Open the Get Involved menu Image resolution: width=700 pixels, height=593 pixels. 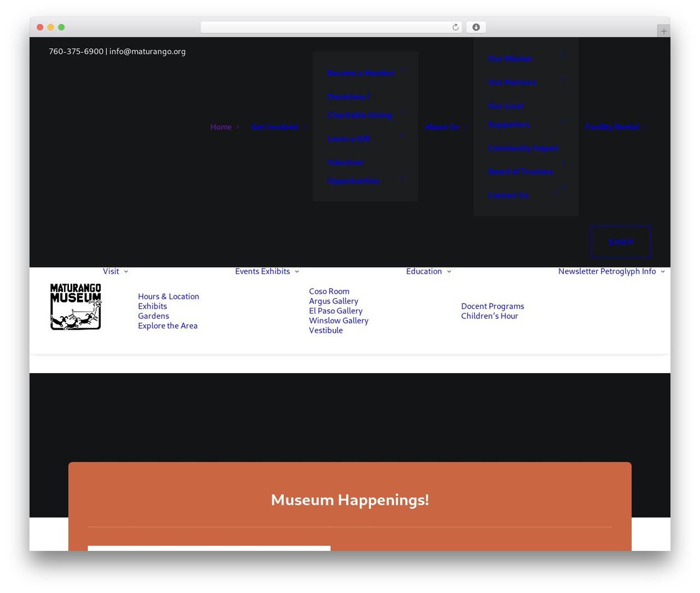tap(275, 127)
